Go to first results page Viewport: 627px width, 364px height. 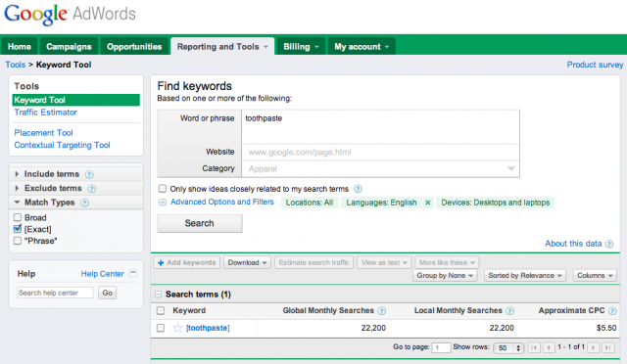(x=534, y=347)
